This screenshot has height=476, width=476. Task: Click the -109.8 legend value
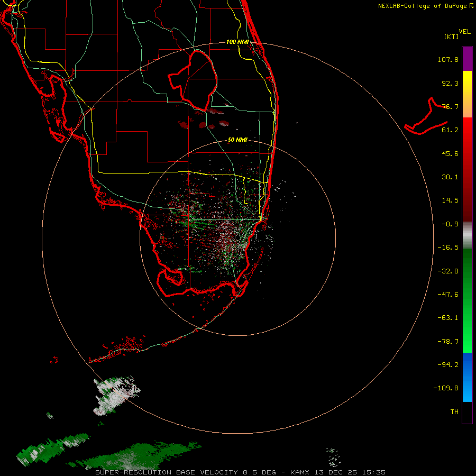[446, 388]
